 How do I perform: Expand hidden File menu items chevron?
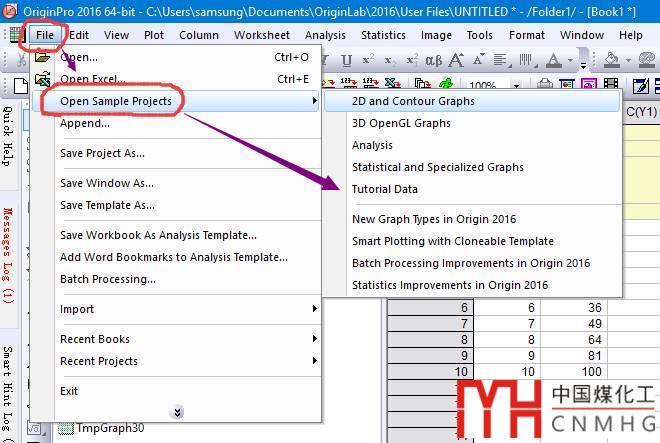pyautogui.click(x=178, y=412)
